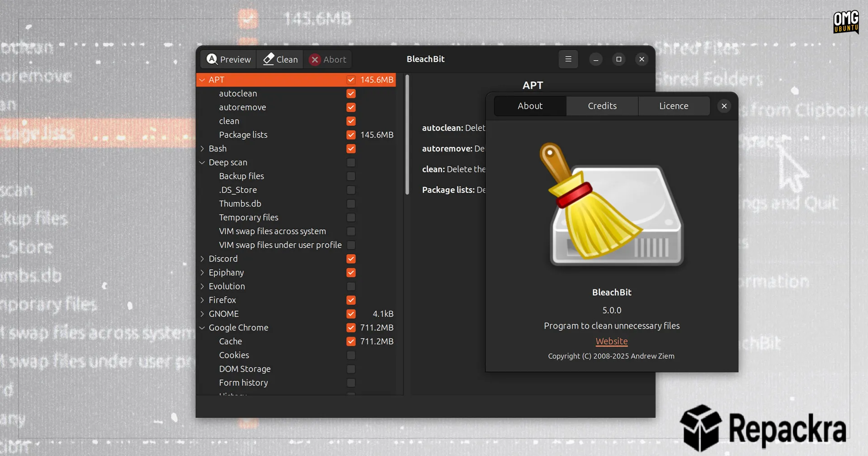Uncheck the autoremove checkbox

pyautogui.click(x=351, y=107)
